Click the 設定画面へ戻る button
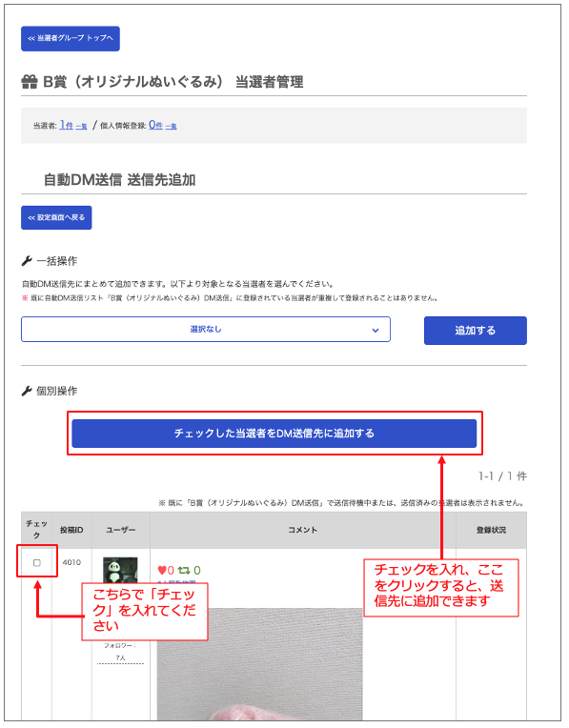 click(x=56, y=218)
